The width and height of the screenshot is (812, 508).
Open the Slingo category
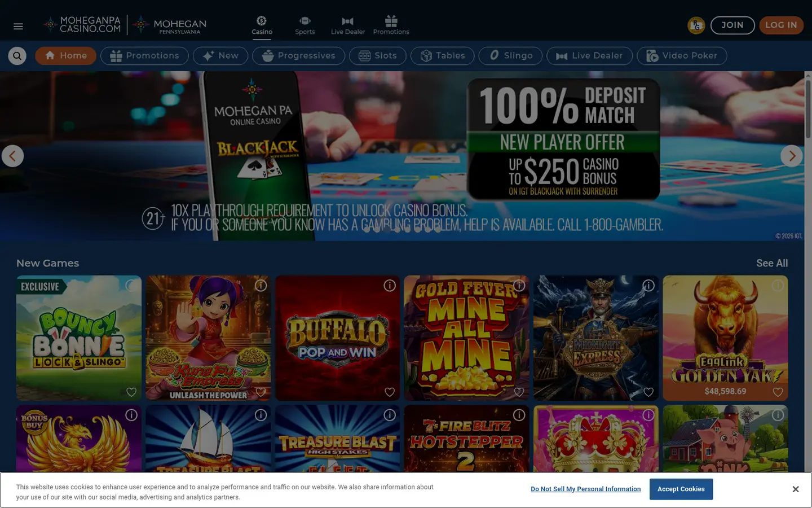pos(510,56)
